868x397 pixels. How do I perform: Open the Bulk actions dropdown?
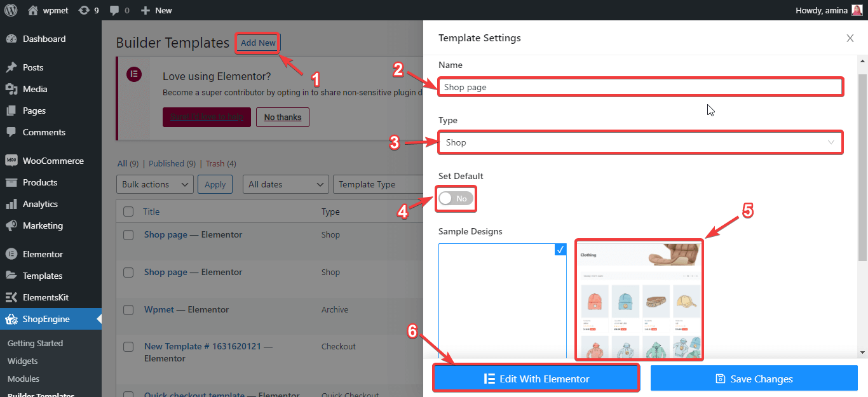point(155,184)
